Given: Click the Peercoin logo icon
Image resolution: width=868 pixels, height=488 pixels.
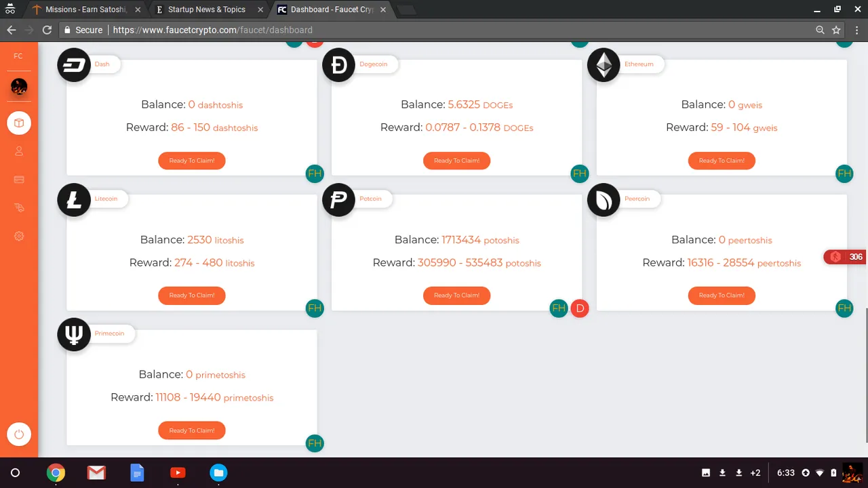Looking at the screenshot, I should point(604,200).
